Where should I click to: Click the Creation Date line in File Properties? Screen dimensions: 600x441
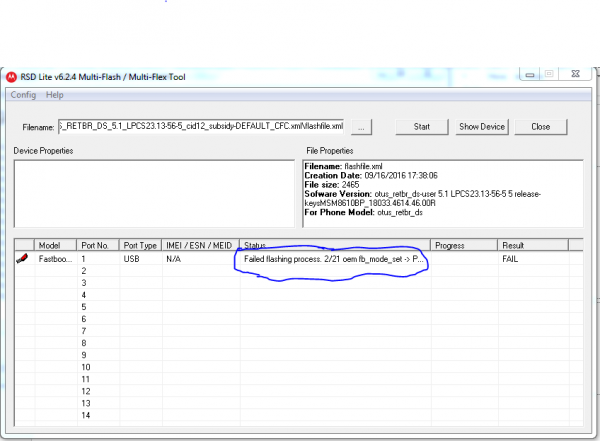pos(371,176)
